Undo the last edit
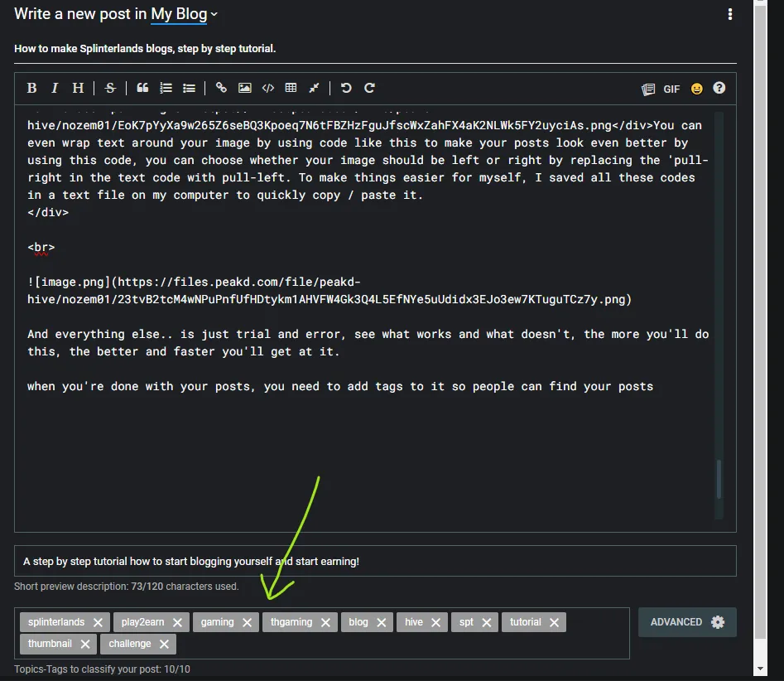The height and width of the screenshot is (681, 784). 346,88
